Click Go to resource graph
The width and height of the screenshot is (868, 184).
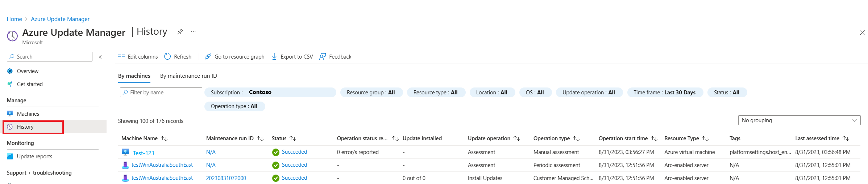(x=234, y=57)
